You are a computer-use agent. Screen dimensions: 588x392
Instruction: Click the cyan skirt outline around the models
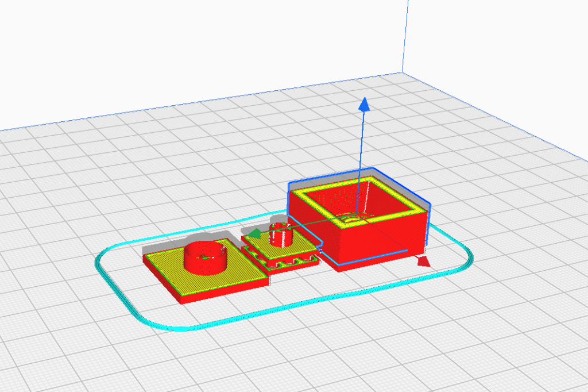(230, 322)
